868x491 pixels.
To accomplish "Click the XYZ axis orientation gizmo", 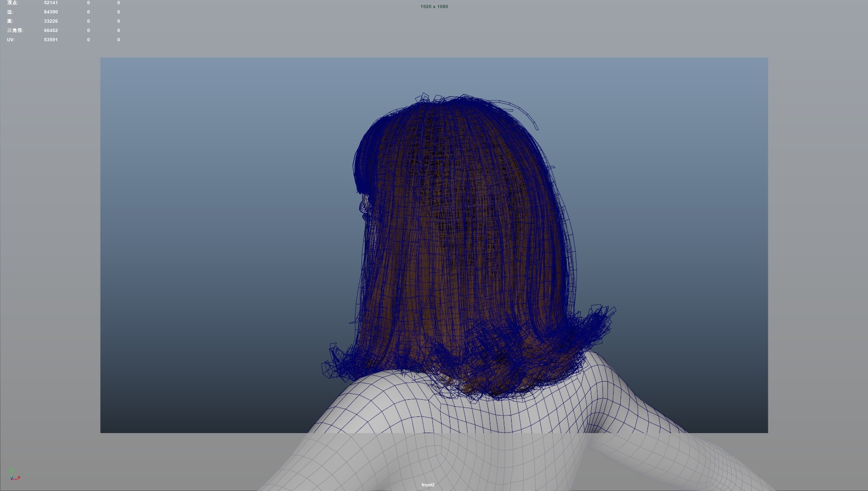I will (x=14, y=474).
